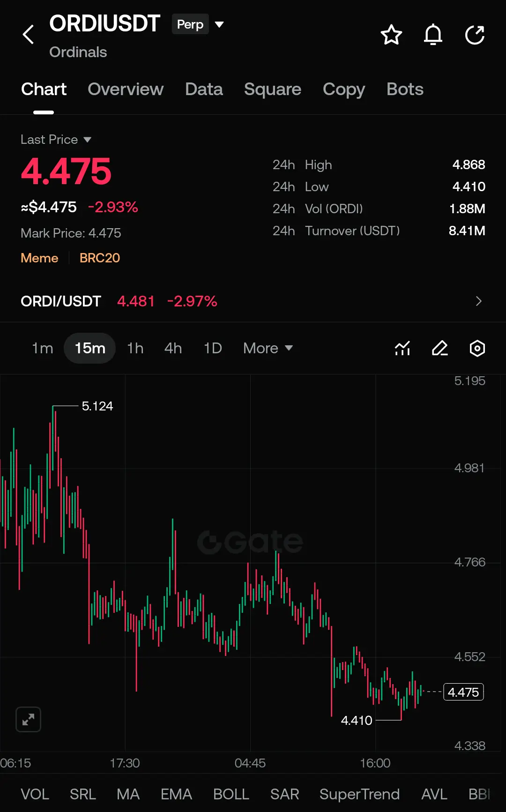This screenshot has height=812, width=506.
Task: Tap the ORDIUSDT pair title
Action: pyautogui.click(x=104, y=23)
